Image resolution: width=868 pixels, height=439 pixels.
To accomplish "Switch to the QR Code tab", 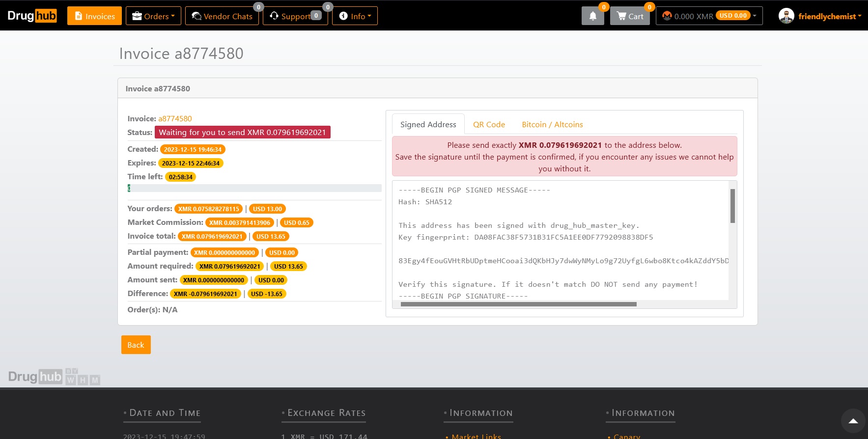I will (489, 124).
